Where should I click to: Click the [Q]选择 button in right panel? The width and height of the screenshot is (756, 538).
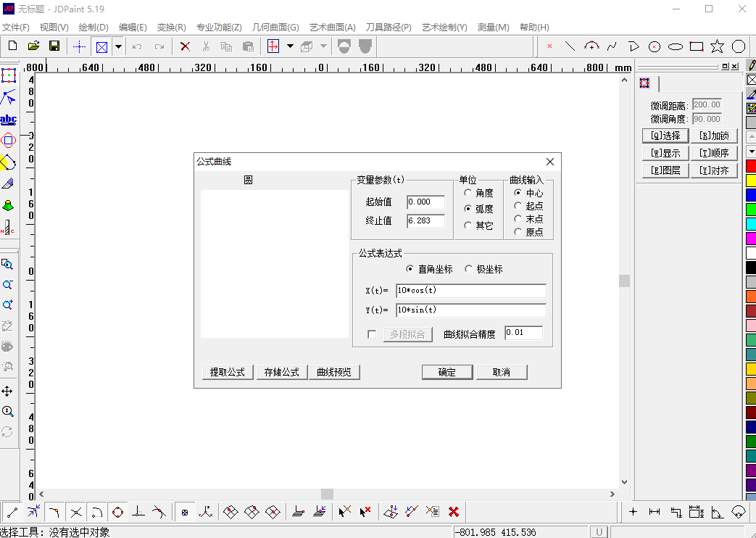pos(665,136)
